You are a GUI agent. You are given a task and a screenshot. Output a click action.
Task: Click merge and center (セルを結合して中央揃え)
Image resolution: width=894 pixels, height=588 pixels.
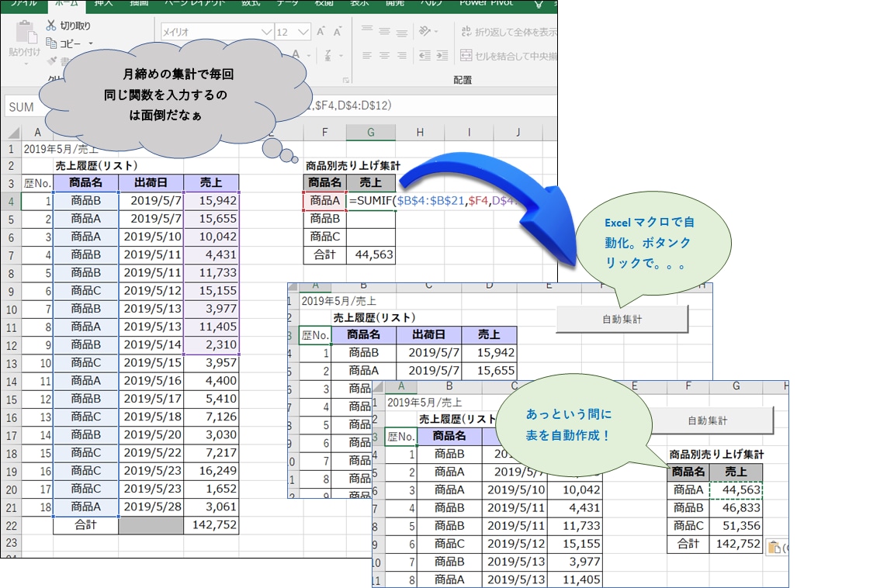pyautogui.click(x=509, y=55)
